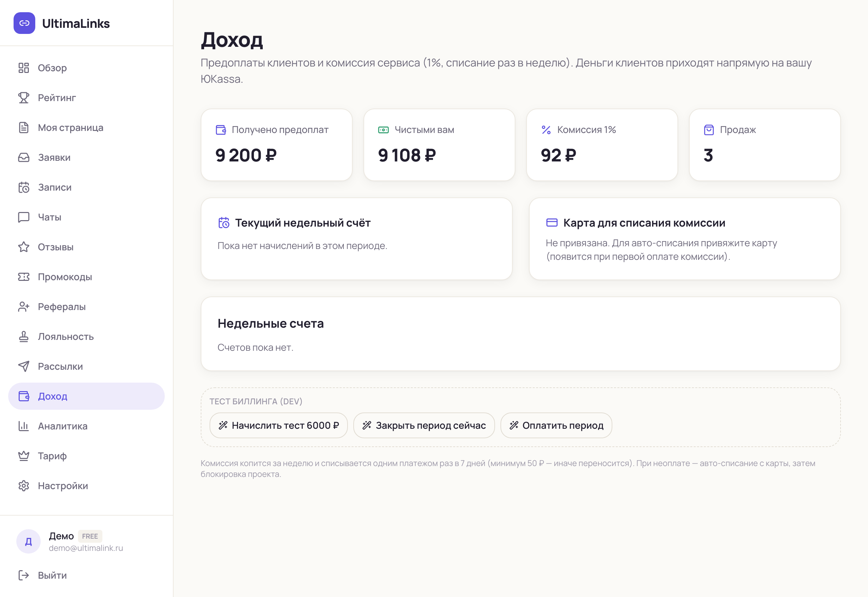Viewport: 868px width, 597px height.
Task: Click the Комиссия 1% card label
Action: pyautogui.click(x=587, y=130)
